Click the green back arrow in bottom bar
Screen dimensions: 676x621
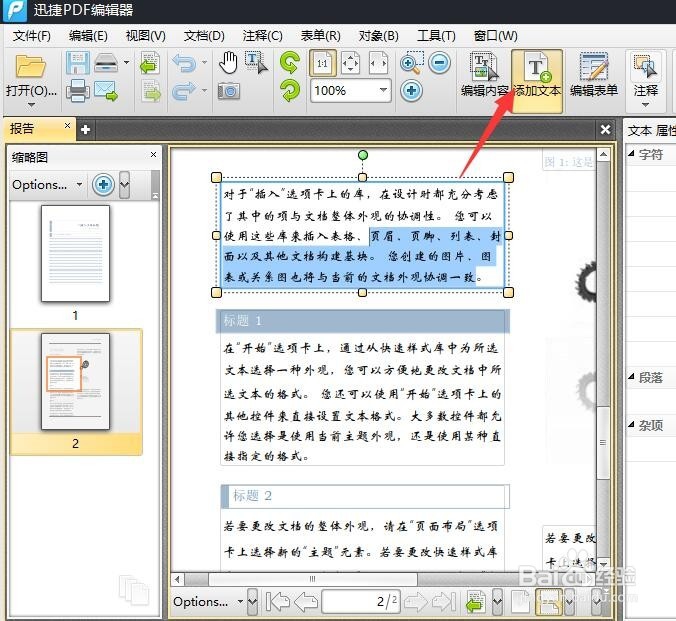476,602
